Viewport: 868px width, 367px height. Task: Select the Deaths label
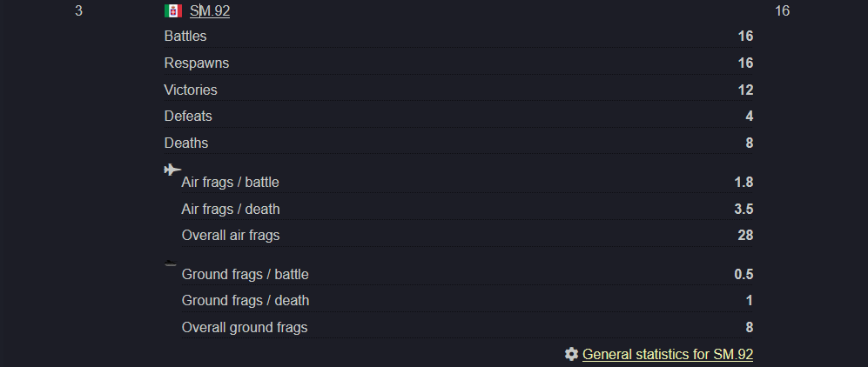click(186, 143)
